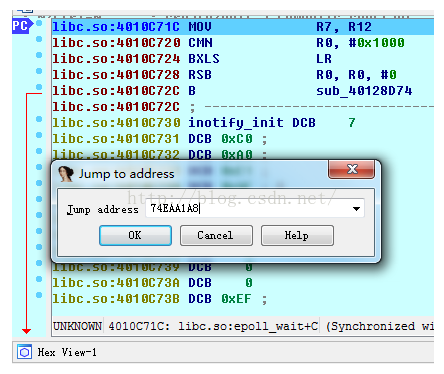Toggle breakpoint dot at 4010C728
The height and width of the screenshot is (374, 444).
click(39, 71)
